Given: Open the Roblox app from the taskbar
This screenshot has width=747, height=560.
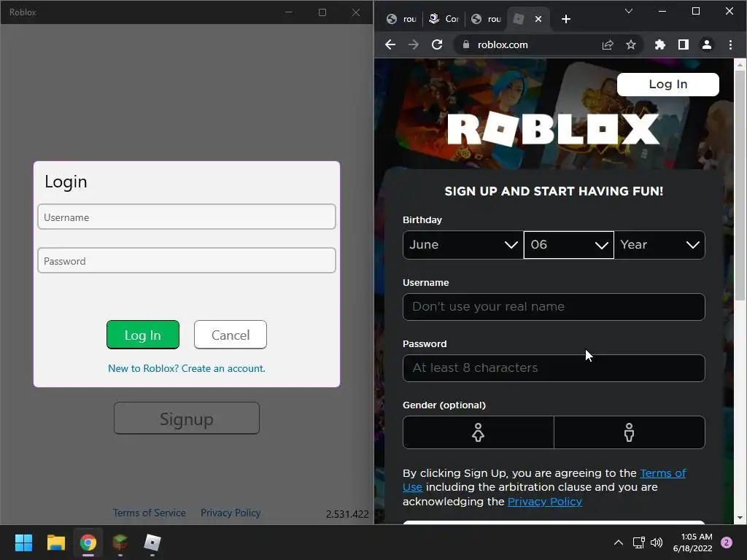Looking at the screenshot, I should point(152,542).
